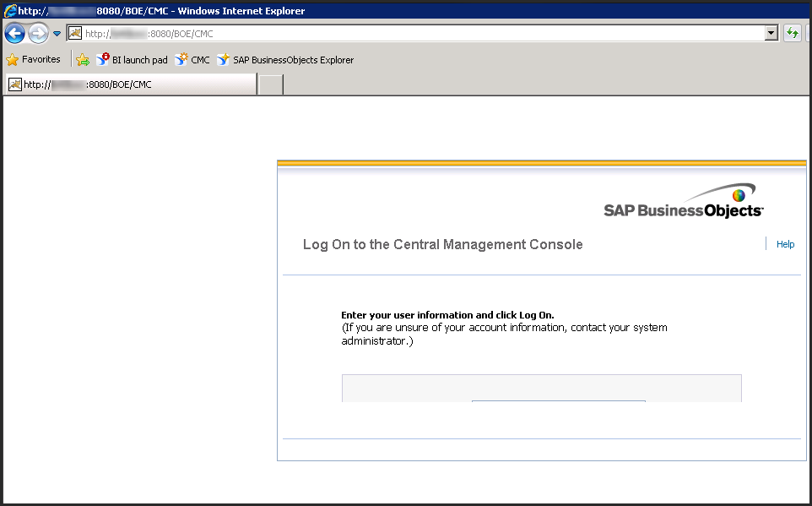Click the 'Enter your user information and click Log On.' text
The image size is (812, 506).
click(447, 315)
